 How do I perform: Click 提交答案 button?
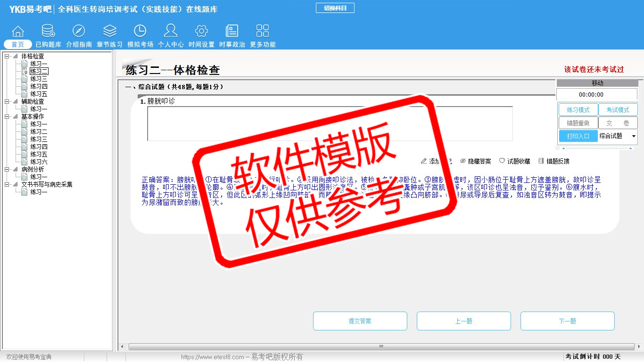click(360, 321)
